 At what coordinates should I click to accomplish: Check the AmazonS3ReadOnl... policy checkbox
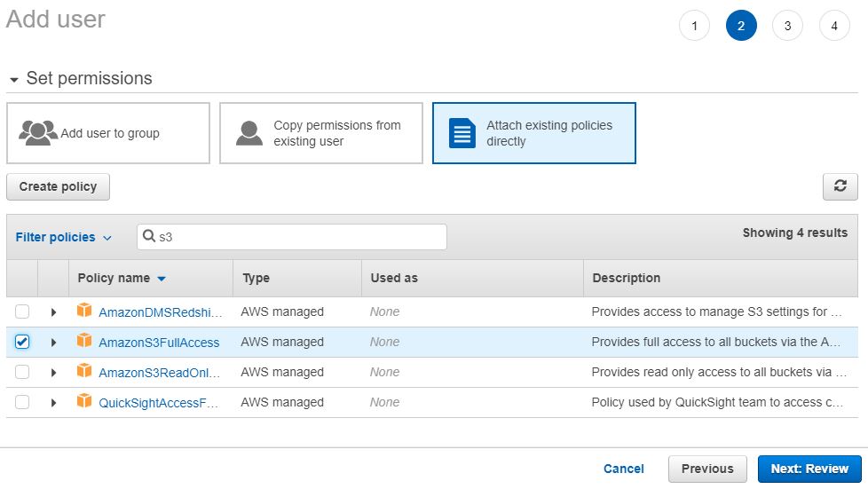[22, 372]
